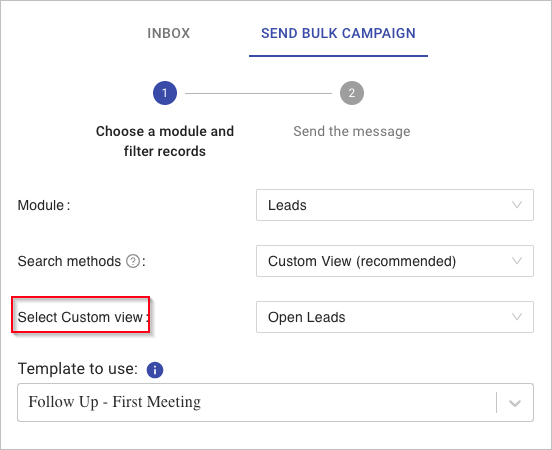Click the Select Custom view label

point(83,317)
